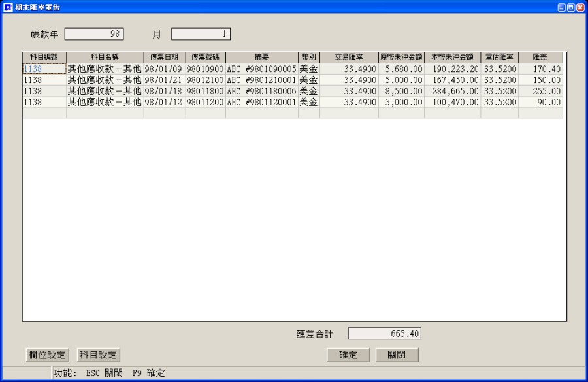
Task: Click 美金 currency in 98/01/21 row
Action: click(x=309, y=80)
